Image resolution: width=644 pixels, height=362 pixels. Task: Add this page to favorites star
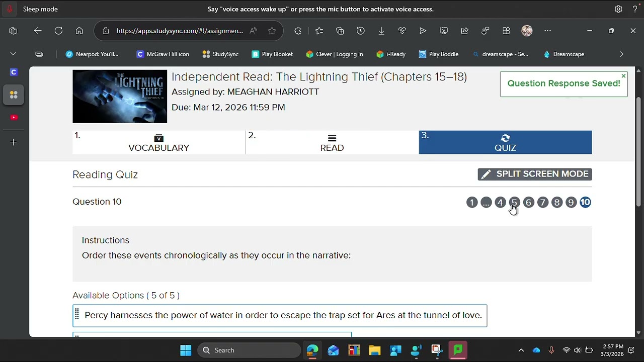pos(272,31)
